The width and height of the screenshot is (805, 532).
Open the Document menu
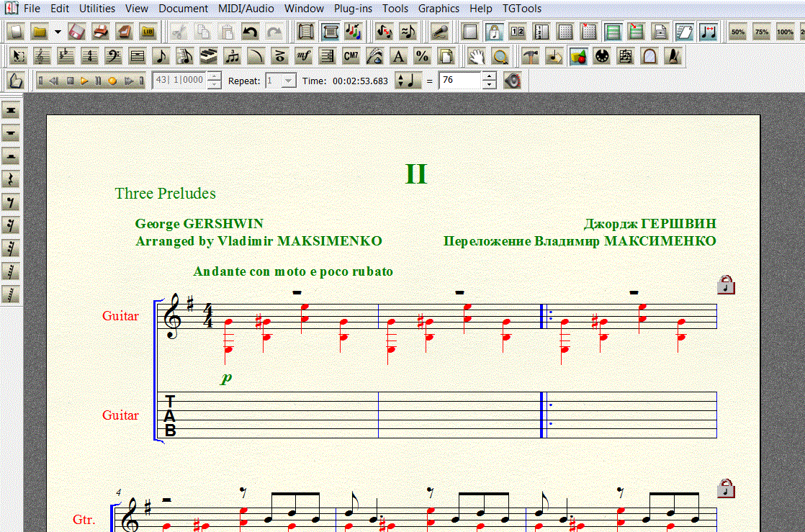(184, 8)
